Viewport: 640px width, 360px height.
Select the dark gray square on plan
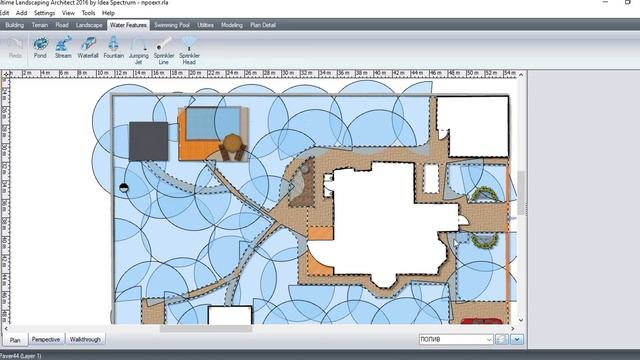coord(149,141)
